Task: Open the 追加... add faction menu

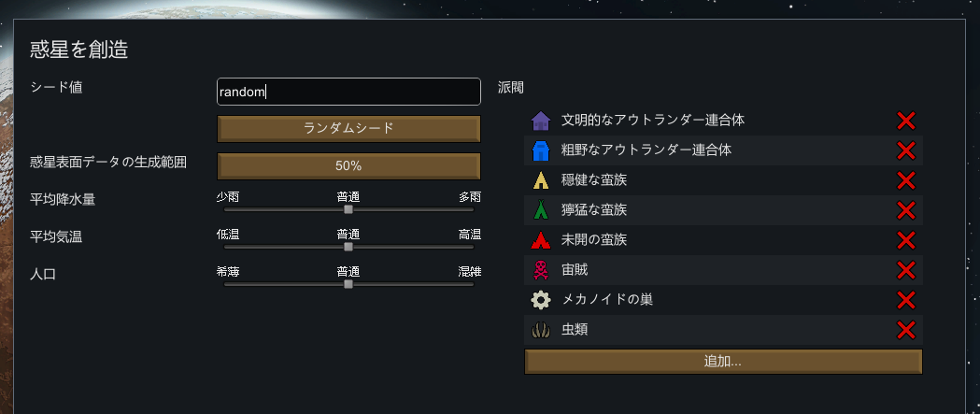Action: [723, 361]
